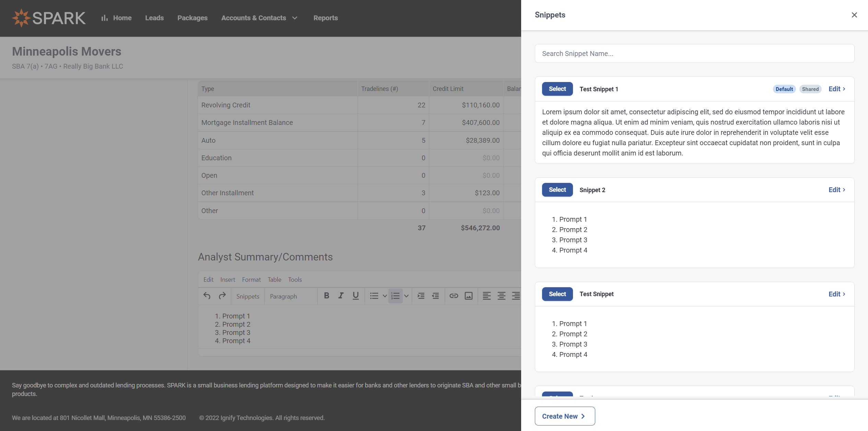Toggle bold formatting in editor
This screenshot has width=868, height=431.
pyautogui.click(x=327, y=296)
